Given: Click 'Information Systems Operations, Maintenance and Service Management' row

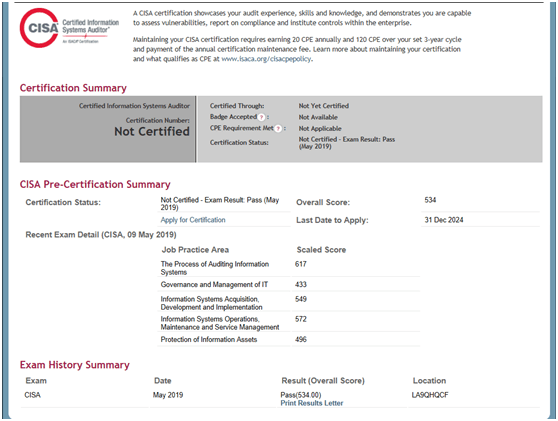Looking at the screenshot, I should 220,323.
